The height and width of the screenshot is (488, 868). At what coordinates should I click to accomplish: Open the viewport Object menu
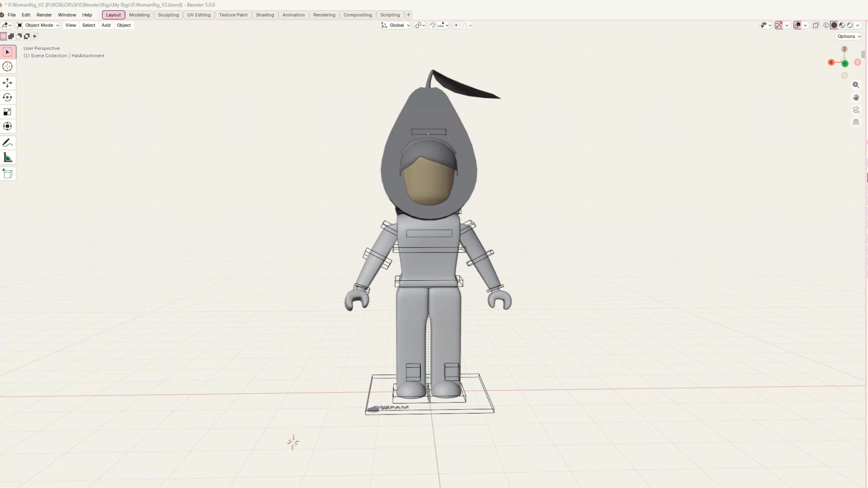point(124,25)
